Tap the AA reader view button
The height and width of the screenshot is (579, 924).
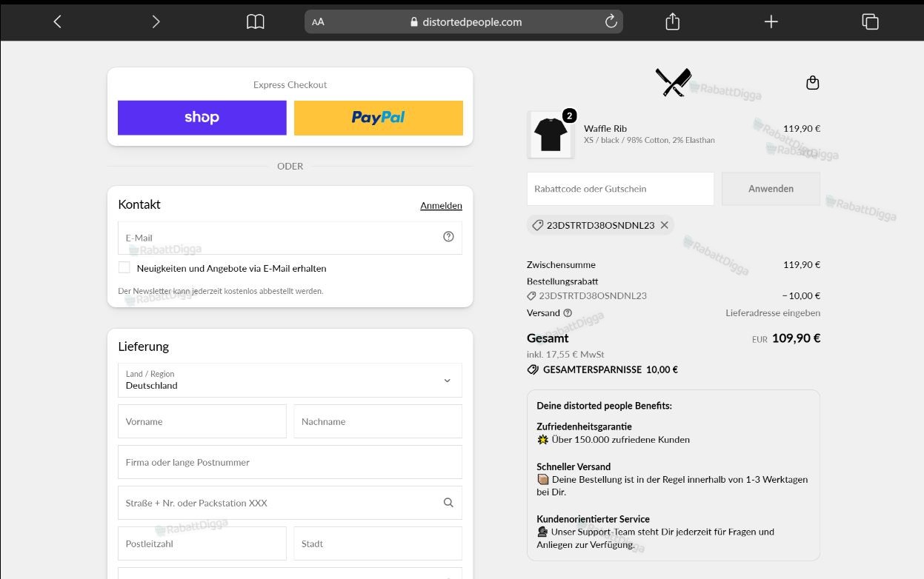tap(318, 22)
